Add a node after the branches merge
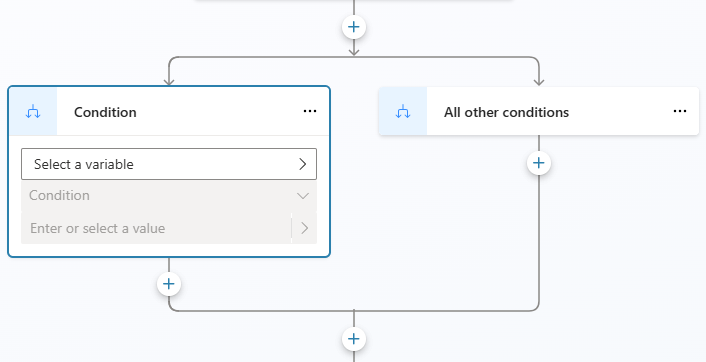Viewport: 706px width, 362px height. click(x=354, y=339)
